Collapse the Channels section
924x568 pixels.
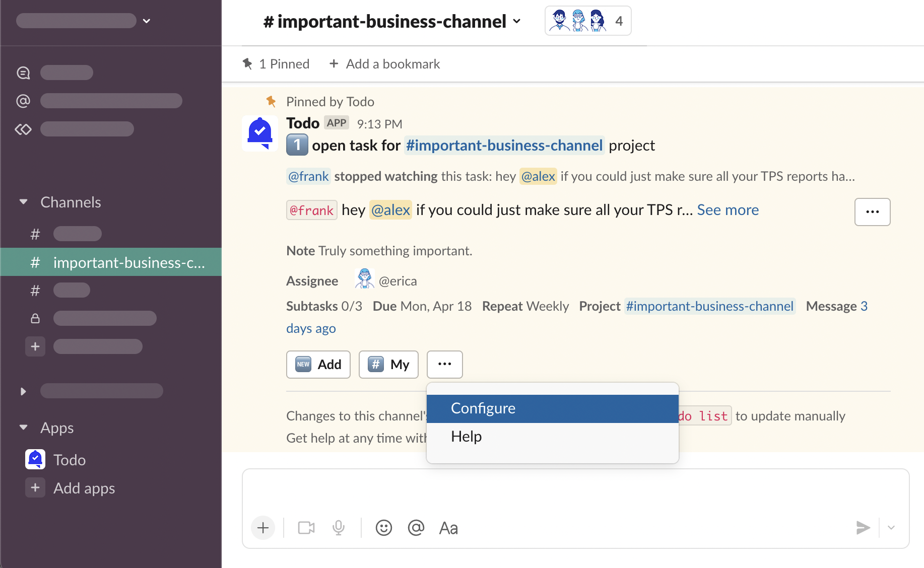[24, 202]
